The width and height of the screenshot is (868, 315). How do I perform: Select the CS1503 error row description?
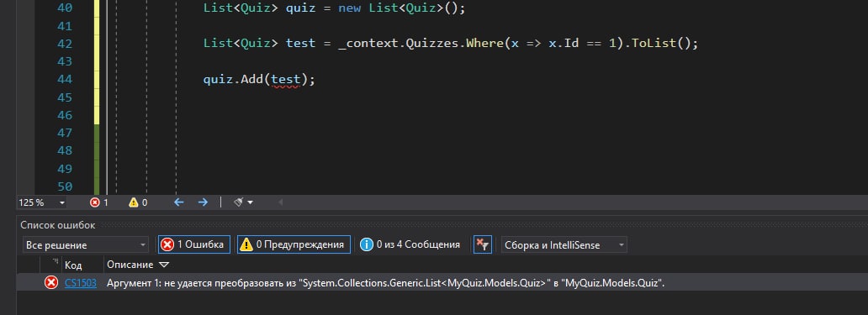click(385, 283)
